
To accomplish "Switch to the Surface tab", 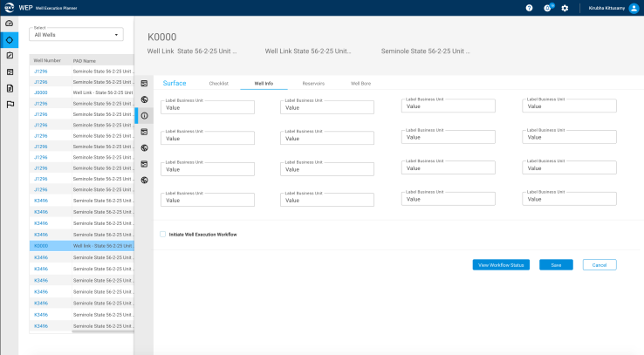I will click(x=175, y=83).
